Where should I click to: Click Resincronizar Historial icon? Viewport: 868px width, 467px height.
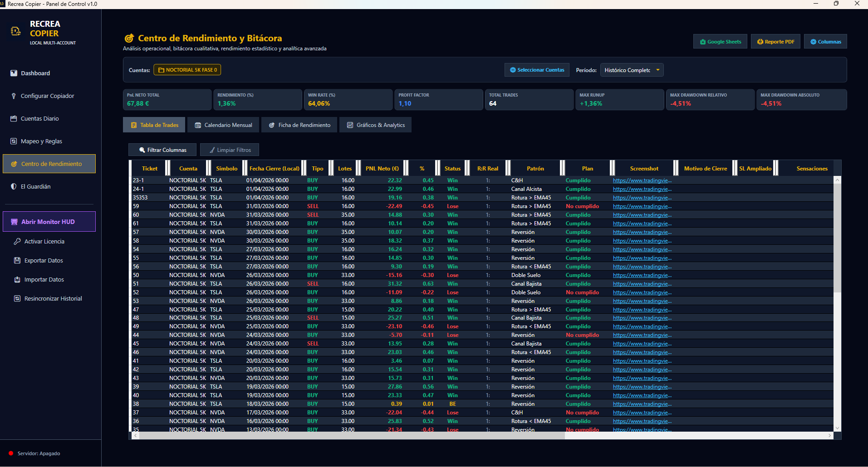(17, 299)
